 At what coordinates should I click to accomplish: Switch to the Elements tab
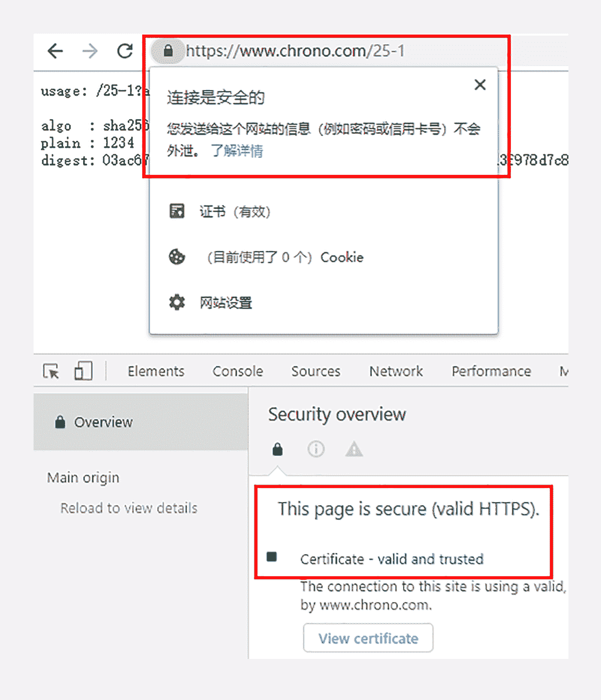click(x=156, y=371)
